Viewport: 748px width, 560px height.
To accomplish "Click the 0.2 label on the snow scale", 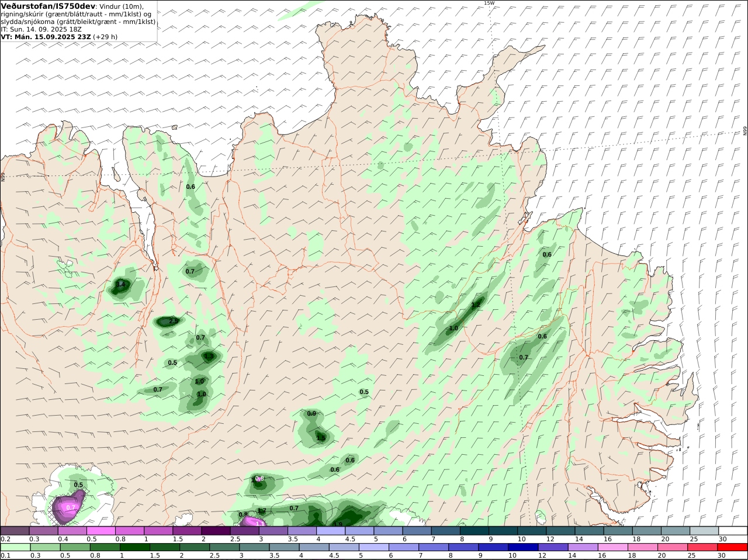I will 5,539.
